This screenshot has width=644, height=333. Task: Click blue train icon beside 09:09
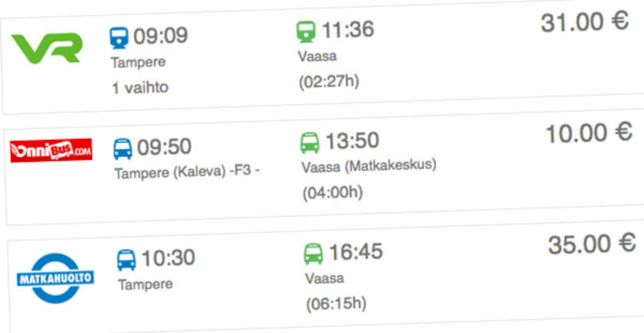[x=119, y=38]
